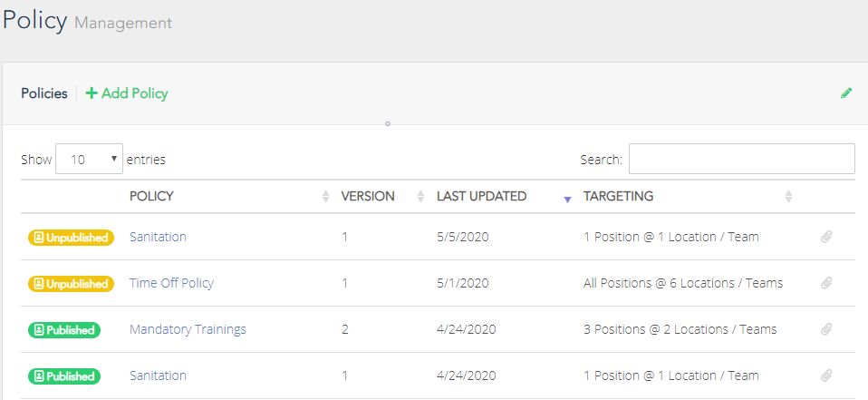
Task: Toggle Last Updated sort direction arrow
Action: click(x=567, y=200)
